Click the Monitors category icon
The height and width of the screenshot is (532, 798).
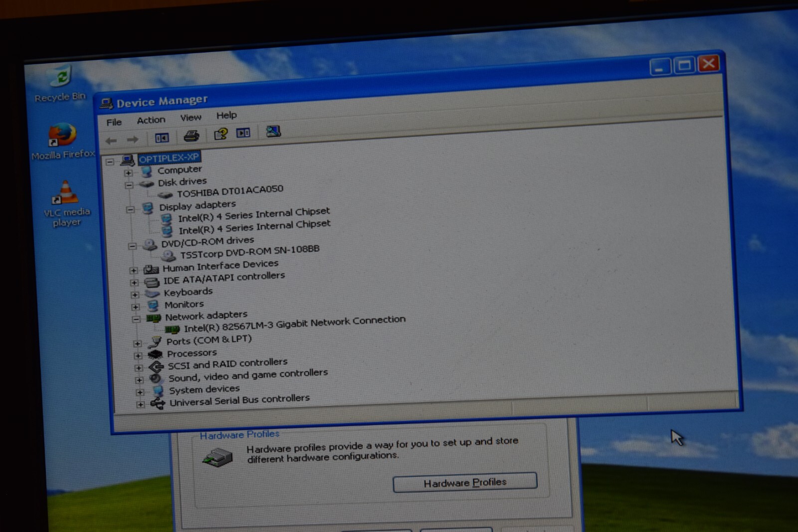153,306
